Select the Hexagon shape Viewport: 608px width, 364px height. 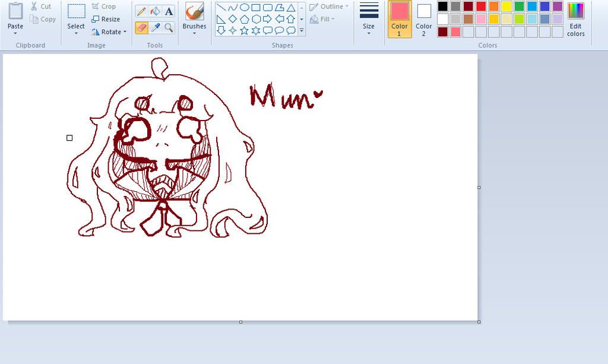pyautogui.click(x=256, y=19)
